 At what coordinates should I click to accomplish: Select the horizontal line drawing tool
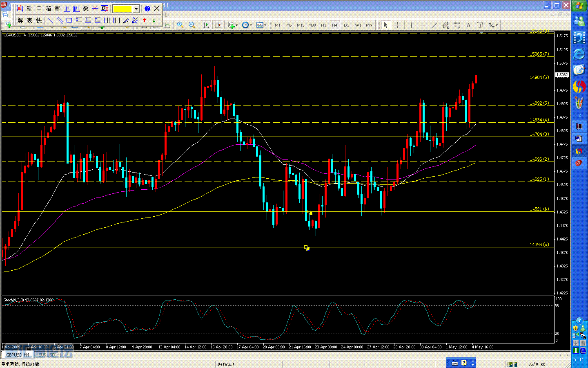click(423, 25)
